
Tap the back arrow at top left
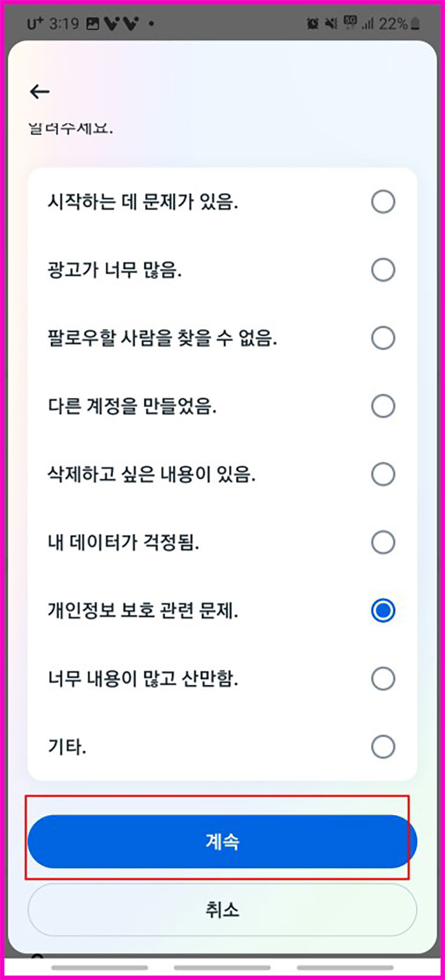(x=39, y=91)
